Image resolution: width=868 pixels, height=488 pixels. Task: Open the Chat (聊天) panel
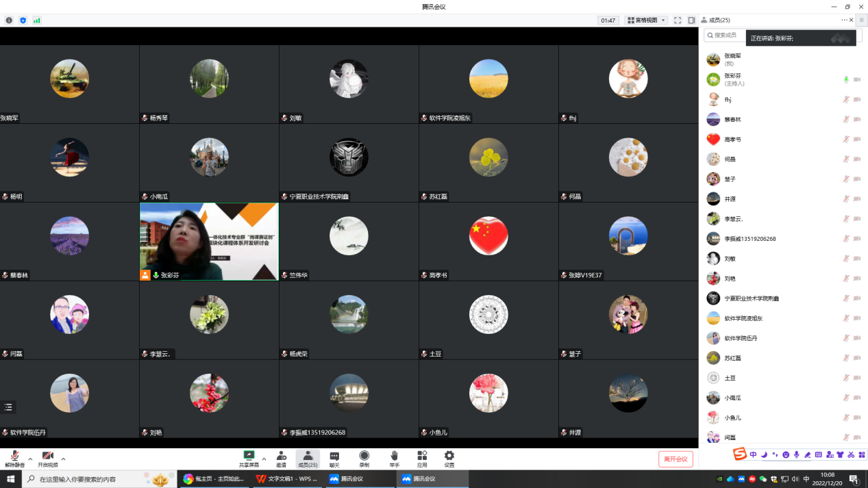(334, 459)
